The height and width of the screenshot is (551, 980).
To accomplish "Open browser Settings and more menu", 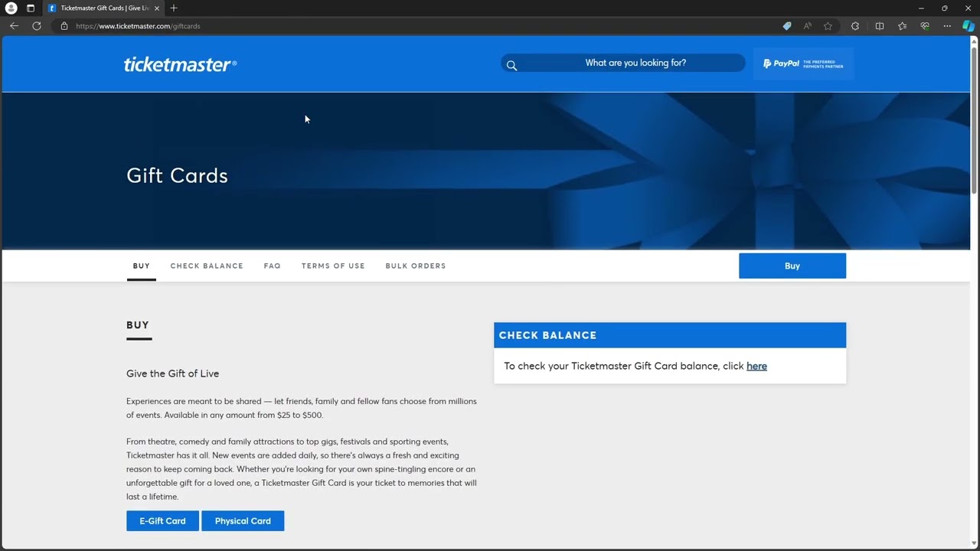I will [x=947, y=26].
